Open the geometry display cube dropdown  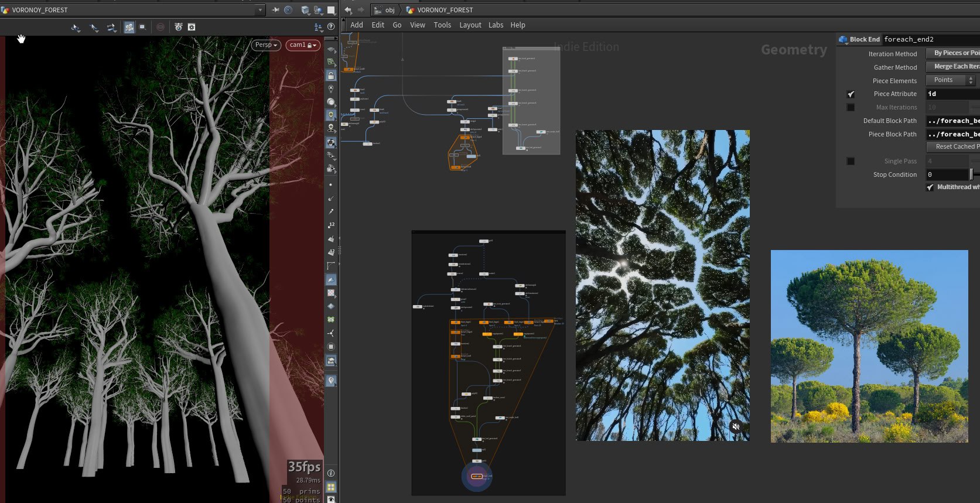click(306, 10)
